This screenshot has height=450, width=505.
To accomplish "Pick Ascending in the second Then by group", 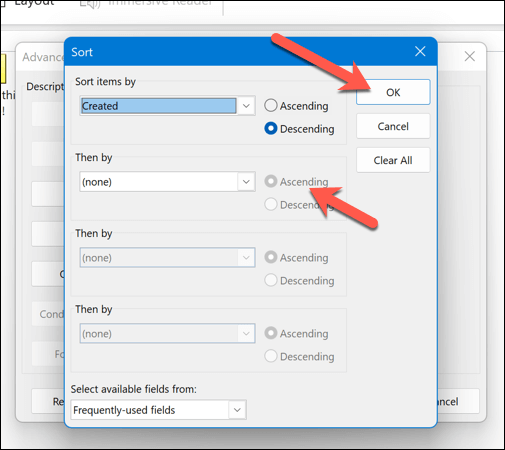I will coord(296,257).
